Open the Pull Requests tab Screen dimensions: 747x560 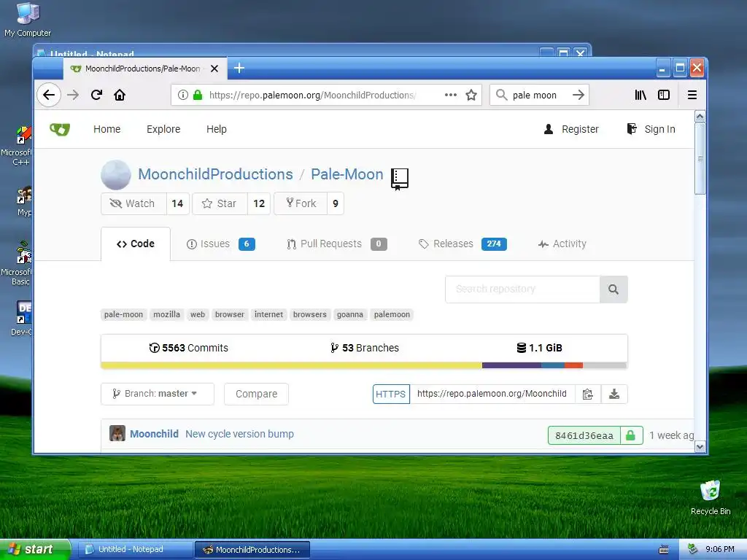[x=337, y=244]
